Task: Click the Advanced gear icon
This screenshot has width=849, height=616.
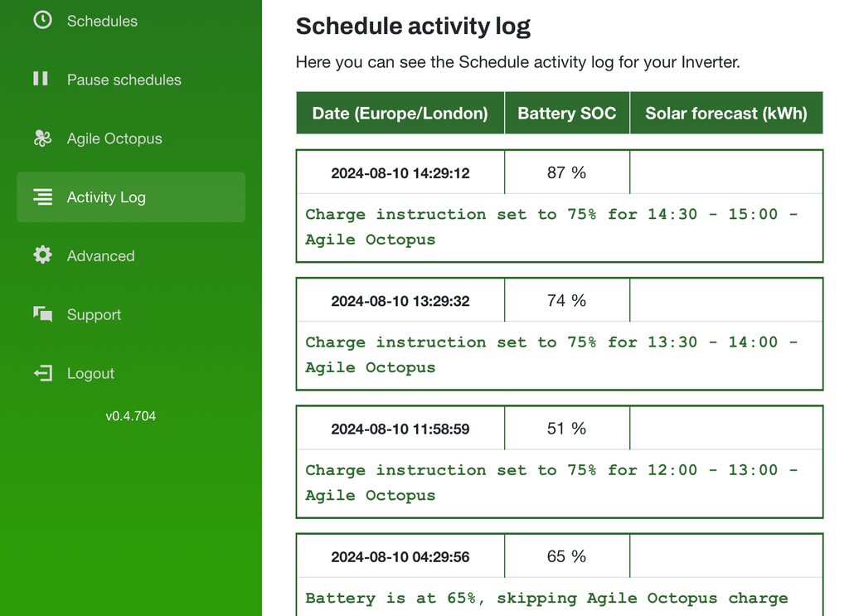Action: pos(42,255)
